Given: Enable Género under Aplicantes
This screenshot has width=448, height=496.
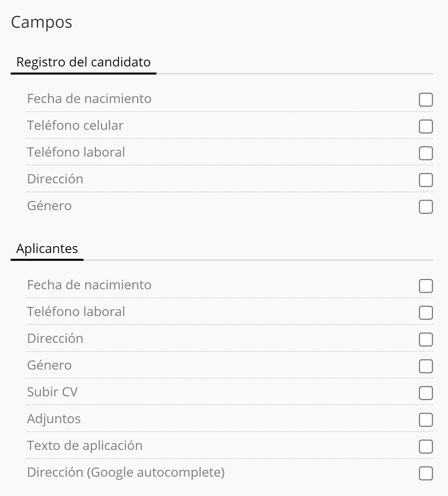Looking at the screenshot, I should click(426, 366).
